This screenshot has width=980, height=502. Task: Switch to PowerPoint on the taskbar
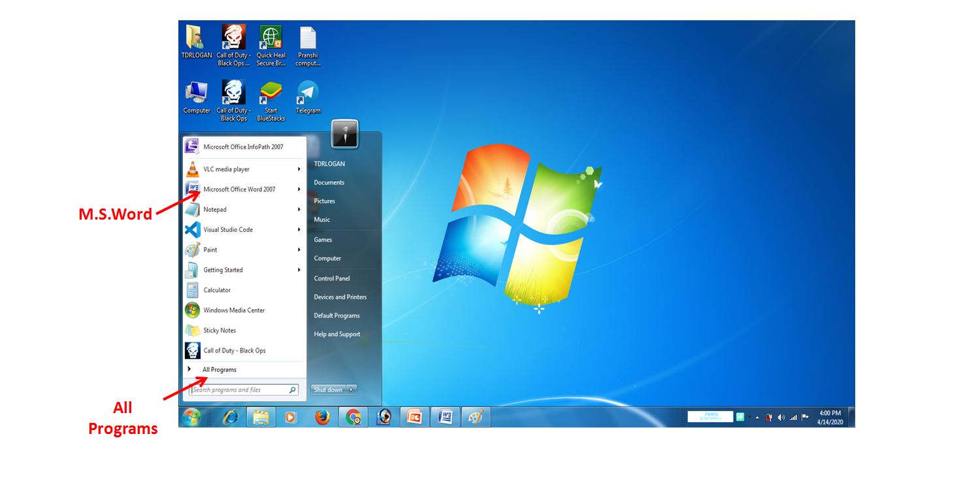pos(415,417)
